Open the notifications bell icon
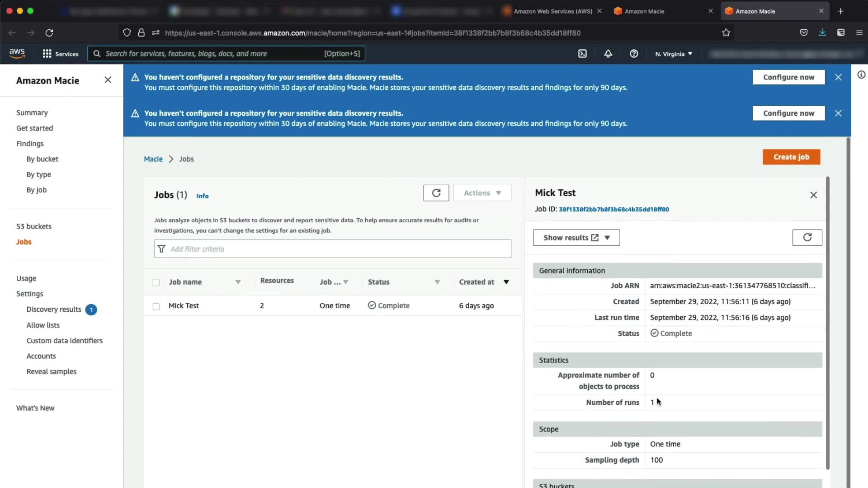 tap(608, 54)
